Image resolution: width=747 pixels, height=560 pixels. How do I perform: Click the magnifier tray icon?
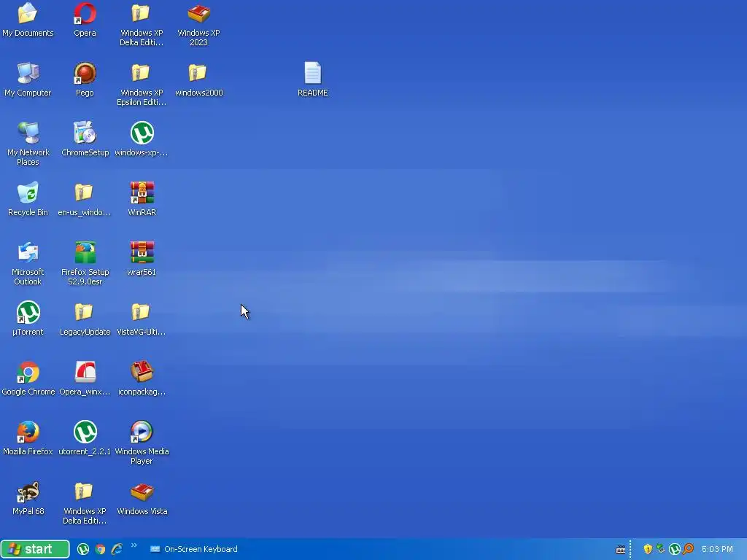(x=688, y=549)
